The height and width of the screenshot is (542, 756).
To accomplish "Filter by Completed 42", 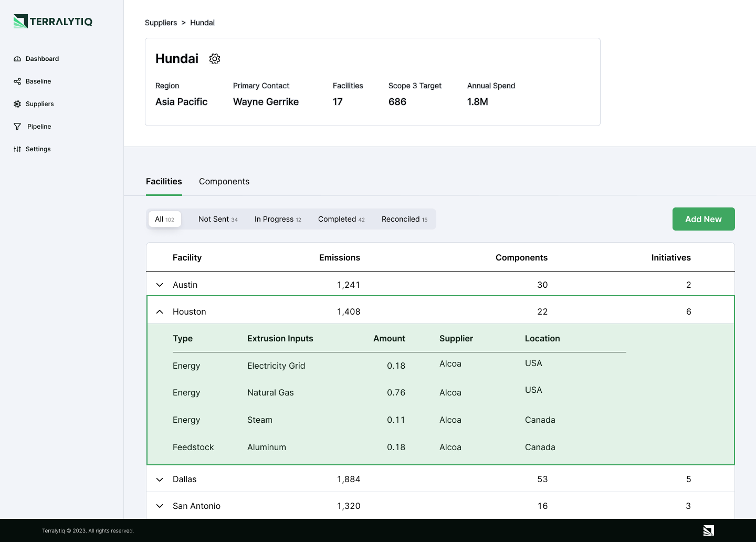I will pyautogui.click(x=341, y=219).
